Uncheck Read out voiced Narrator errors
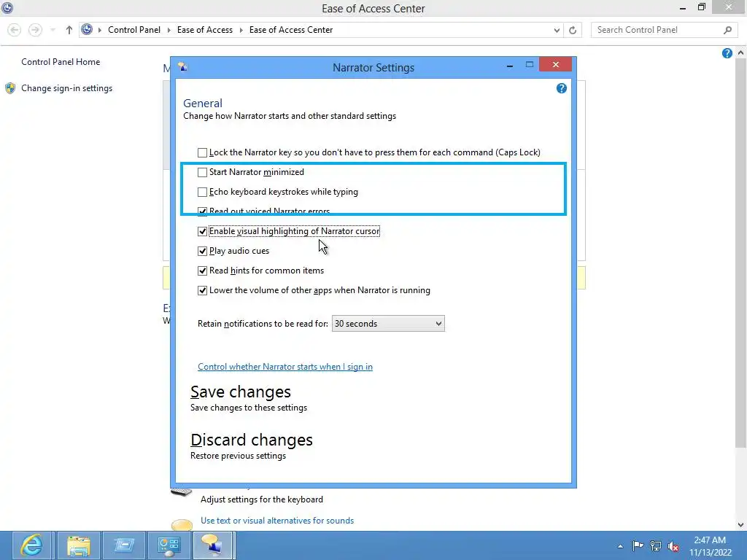 (203, 211)
